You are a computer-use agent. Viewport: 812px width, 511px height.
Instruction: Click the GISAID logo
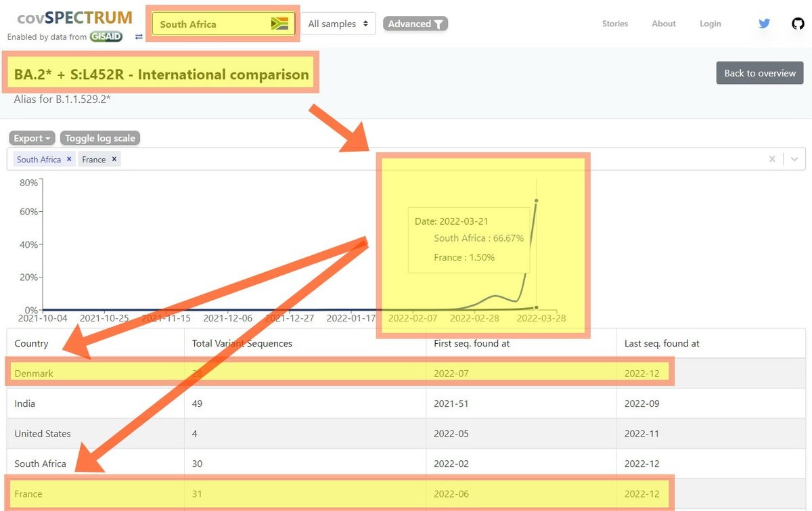(x=106, y=37)
